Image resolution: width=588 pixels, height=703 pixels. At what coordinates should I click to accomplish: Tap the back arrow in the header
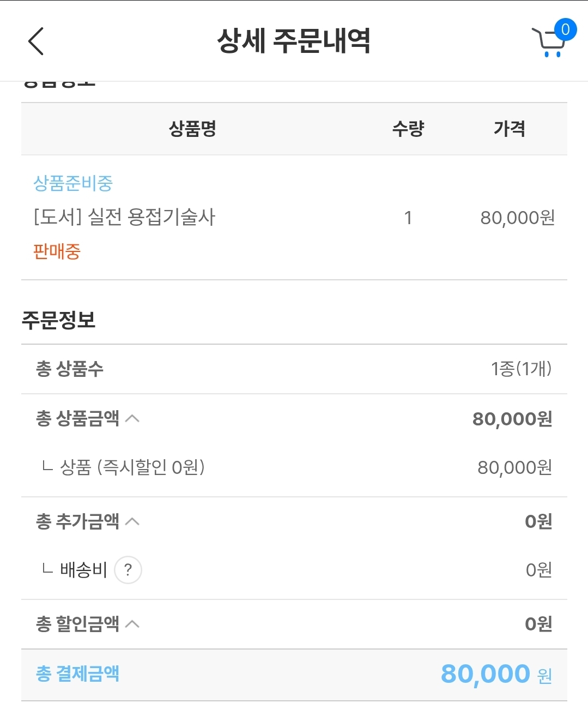[x=36, y=41]
